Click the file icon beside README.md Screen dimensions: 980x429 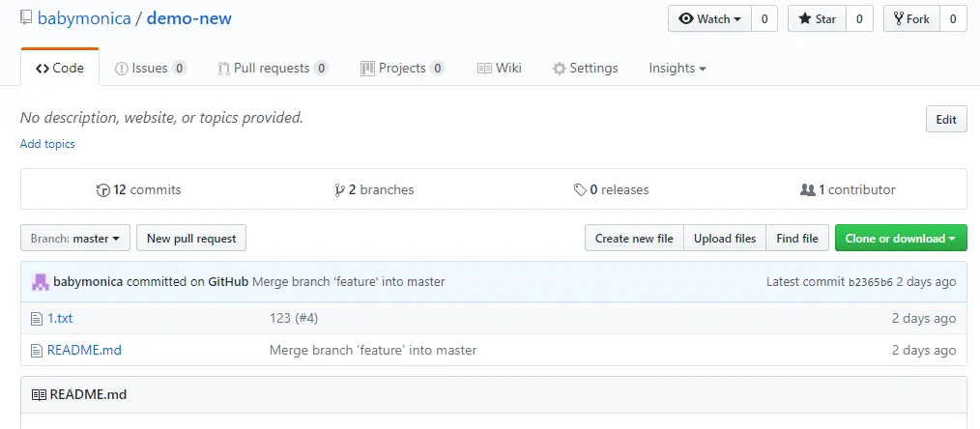click(37, 351)
